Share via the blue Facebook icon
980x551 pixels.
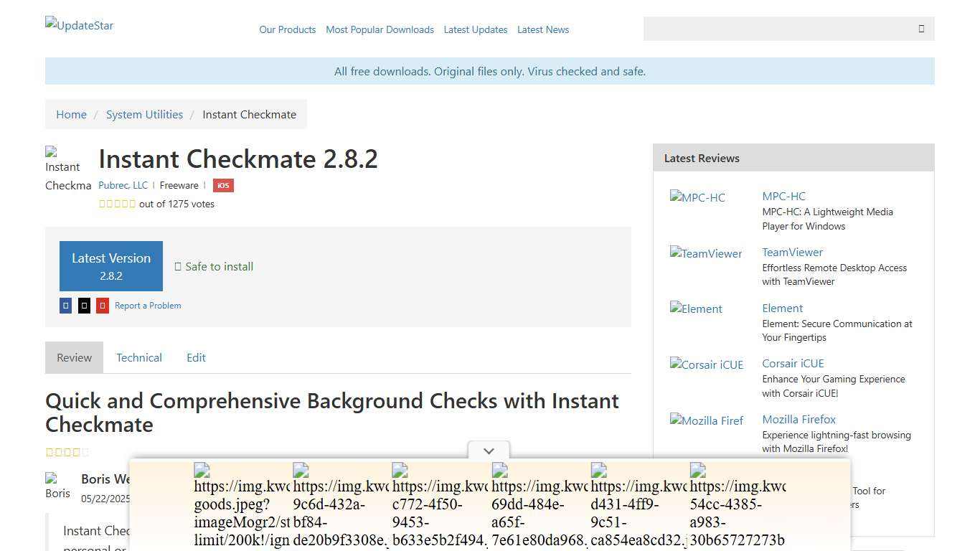(65, 305)
